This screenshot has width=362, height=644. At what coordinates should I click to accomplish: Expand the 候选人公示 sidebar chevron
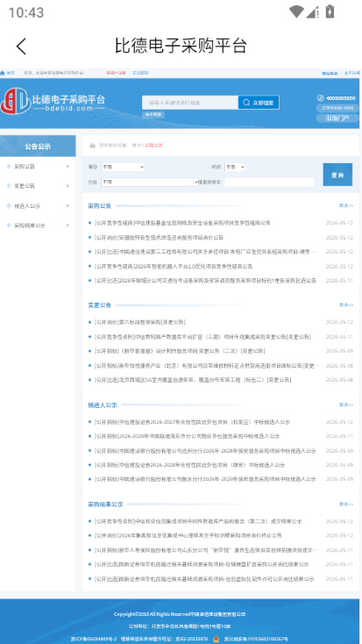tap(67, 206)
